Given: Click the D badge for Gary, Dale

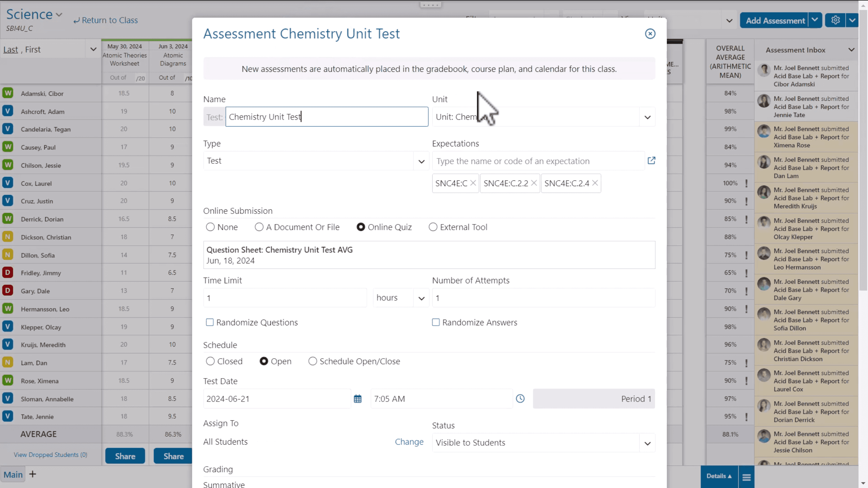Looking at the screenshot, I should coord(7,290).
